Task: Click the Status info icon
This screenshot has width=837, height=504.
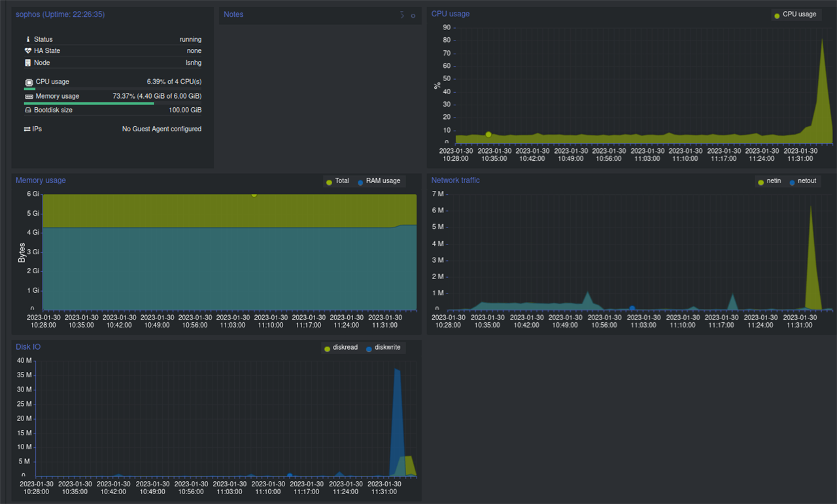Action: click(x=28, y=39)
